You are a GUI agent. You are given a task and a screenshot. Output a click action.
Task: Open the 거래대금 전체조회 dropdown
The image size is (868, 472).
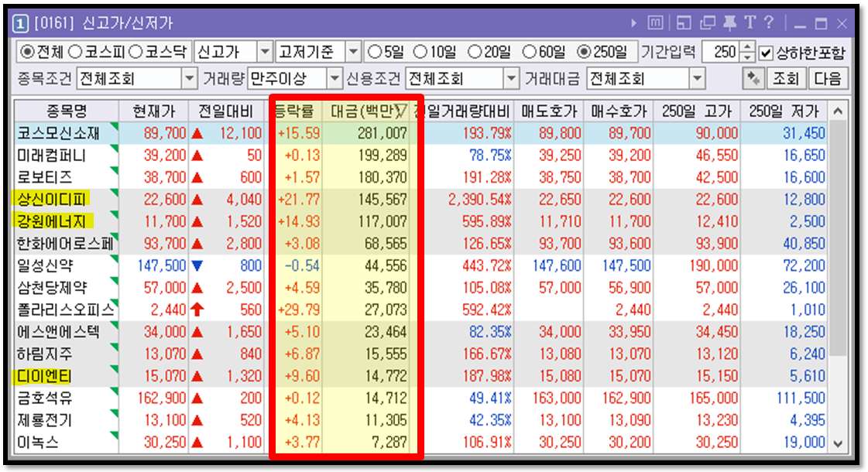point(698,79)
